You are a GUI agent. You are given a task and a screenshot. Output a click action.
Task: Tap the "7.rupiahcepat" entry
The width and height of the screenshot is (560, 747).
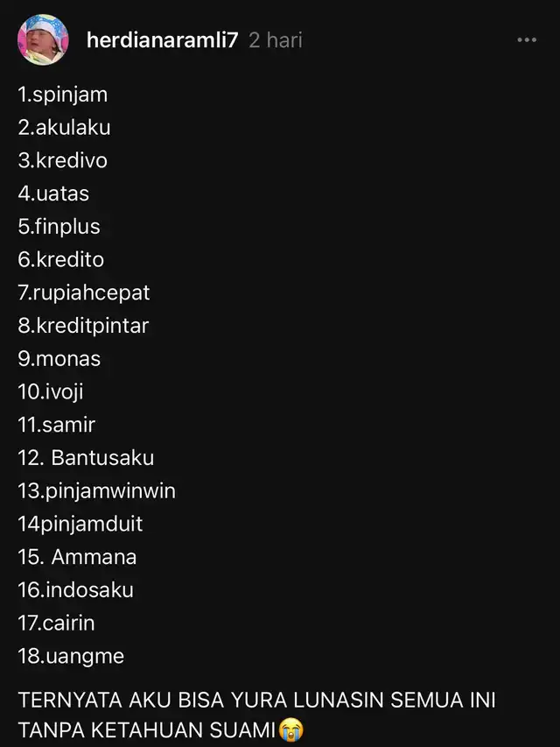coord(84,292)
